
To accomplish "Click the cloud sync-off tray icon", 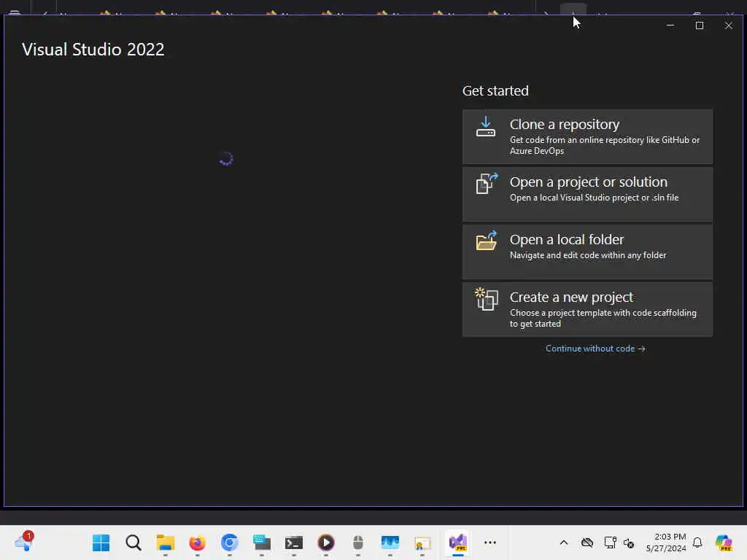I will point(587,542).
